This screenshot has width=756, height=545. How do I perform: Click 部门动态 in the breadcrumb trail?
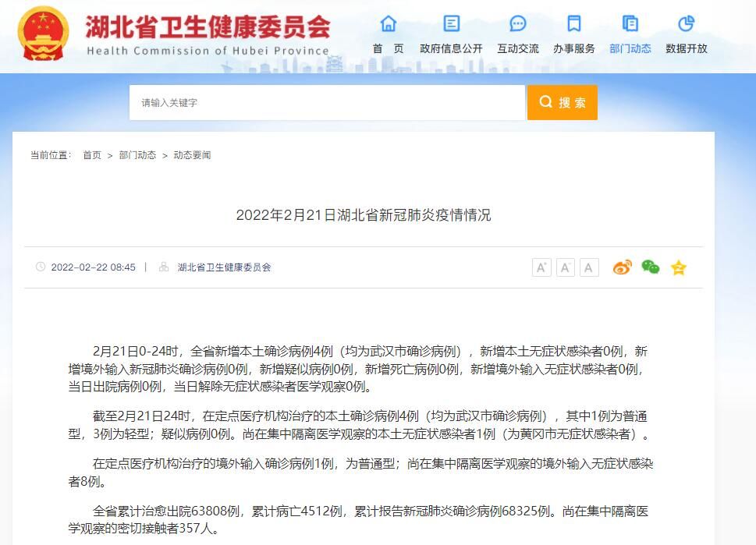tap(137, 155)
